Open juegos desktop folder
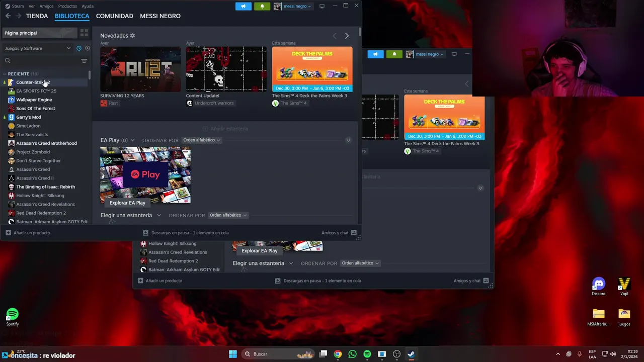644x362 pixels. point(624,317)
